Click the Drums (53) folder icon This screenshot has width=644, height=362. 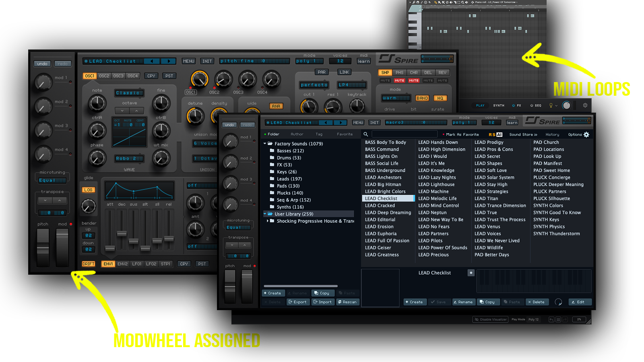(x=272, y=158)
